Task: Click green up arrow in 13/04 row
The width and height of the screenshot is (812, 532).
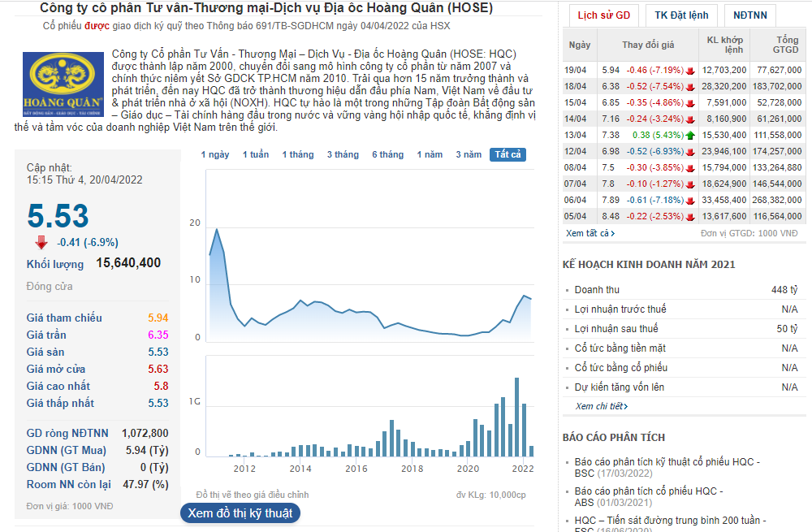Action: tap(689, 135)
